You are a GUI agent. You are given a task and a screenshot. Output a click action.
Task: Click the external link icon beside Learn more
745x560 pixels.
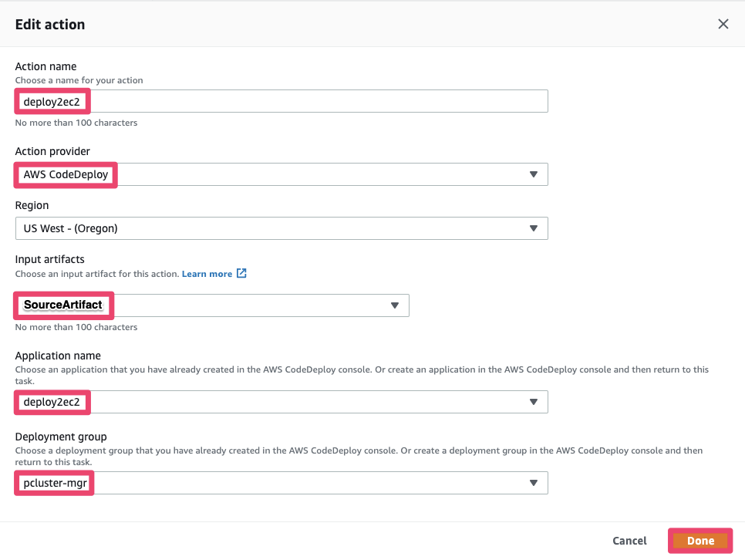click(241, 274)
